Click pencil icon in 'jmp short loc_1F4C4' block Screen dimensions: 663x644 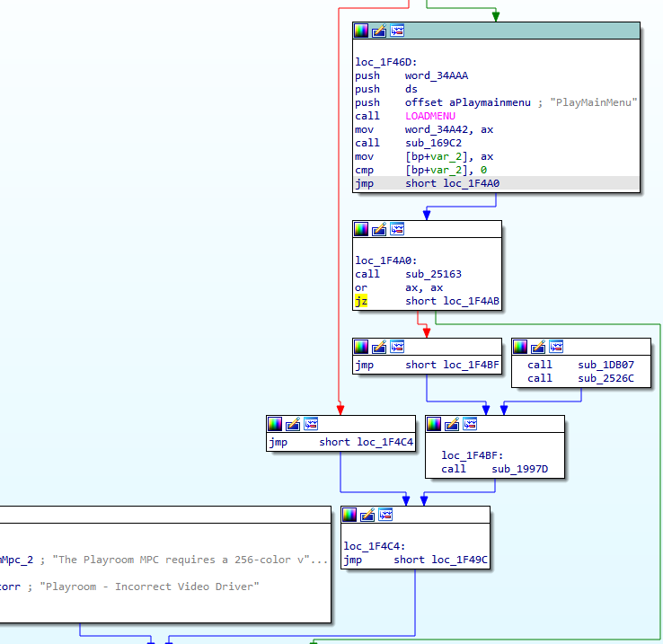[293, 424]
